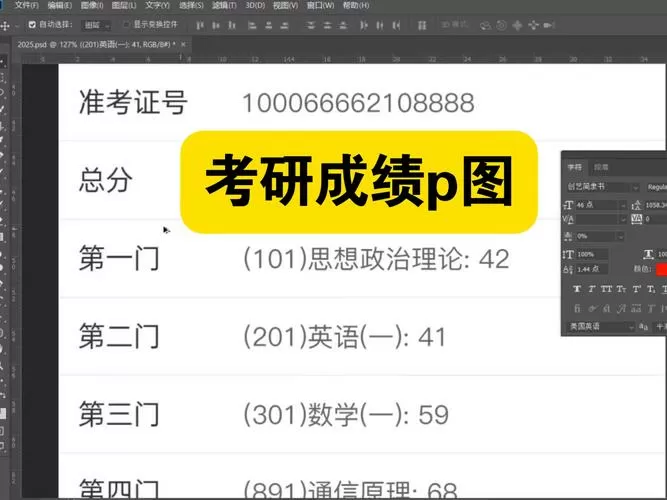Toggle Small Caps style
The image size is (667, 500).
621,289
